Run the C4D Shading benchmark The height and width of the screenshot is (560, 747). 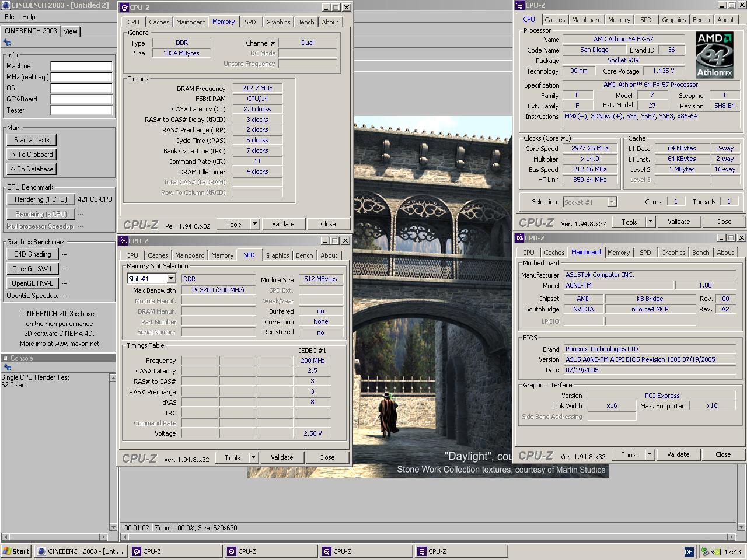point(33,254)
